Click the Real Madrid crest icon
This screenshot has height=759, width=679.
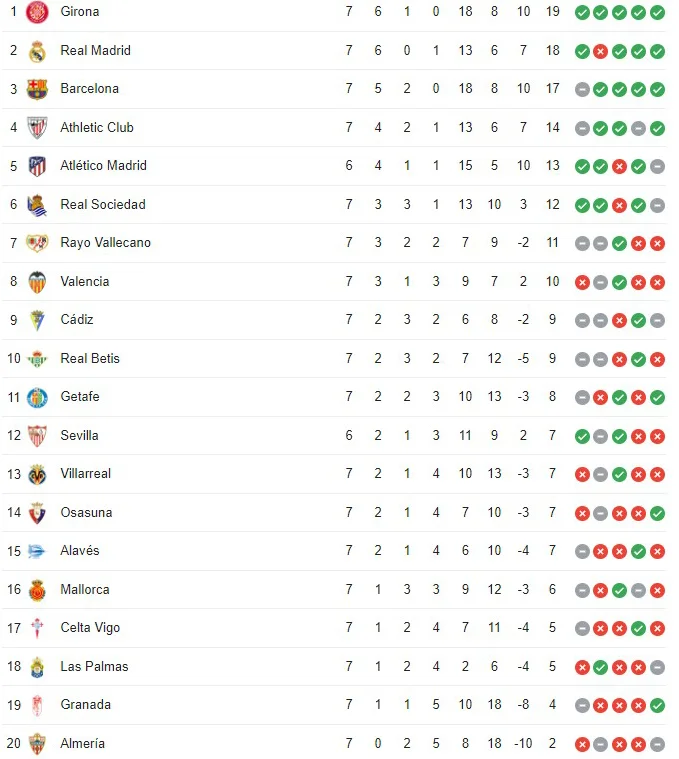click(37, 51)
